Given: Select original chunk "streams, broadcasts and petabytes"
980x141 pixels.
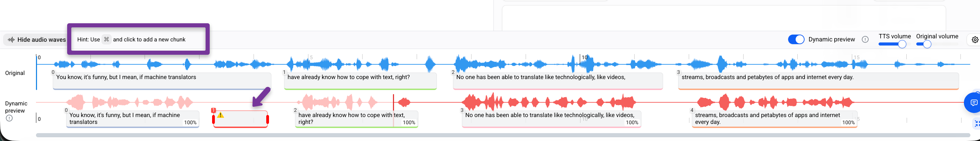Looking at the screenshot, I should [818, 81].
